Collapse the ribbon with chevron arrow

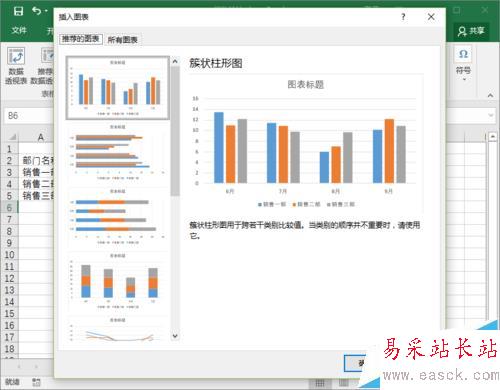(490, 95)
